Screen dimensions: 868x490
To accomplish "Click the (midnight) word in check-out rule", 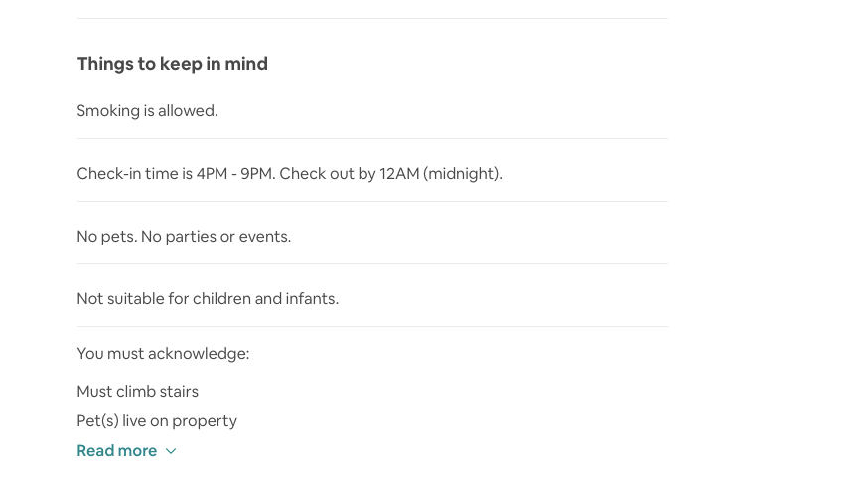I will point(462,174).
